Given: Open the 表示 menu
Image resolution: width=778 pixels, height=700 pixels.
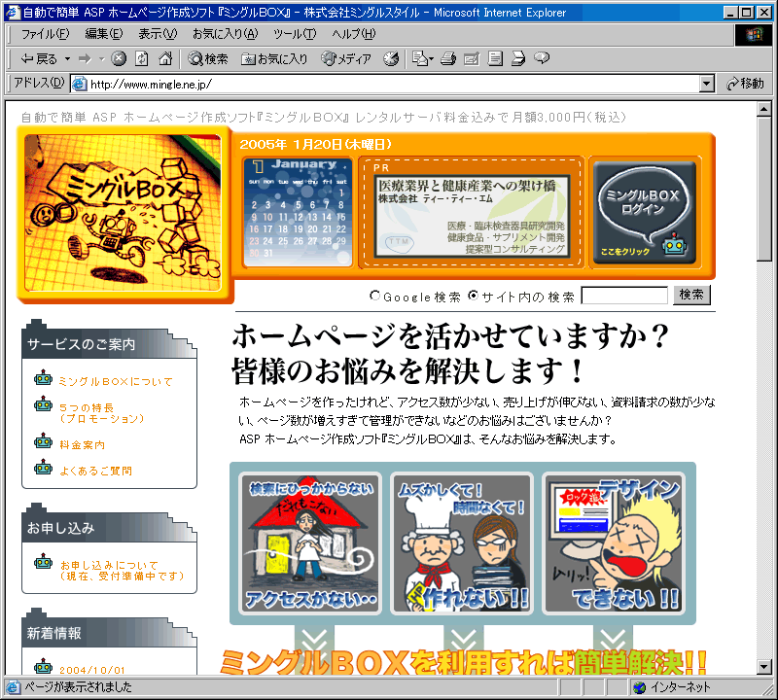Looking at the screenshot, I should [x=158, y=34].
